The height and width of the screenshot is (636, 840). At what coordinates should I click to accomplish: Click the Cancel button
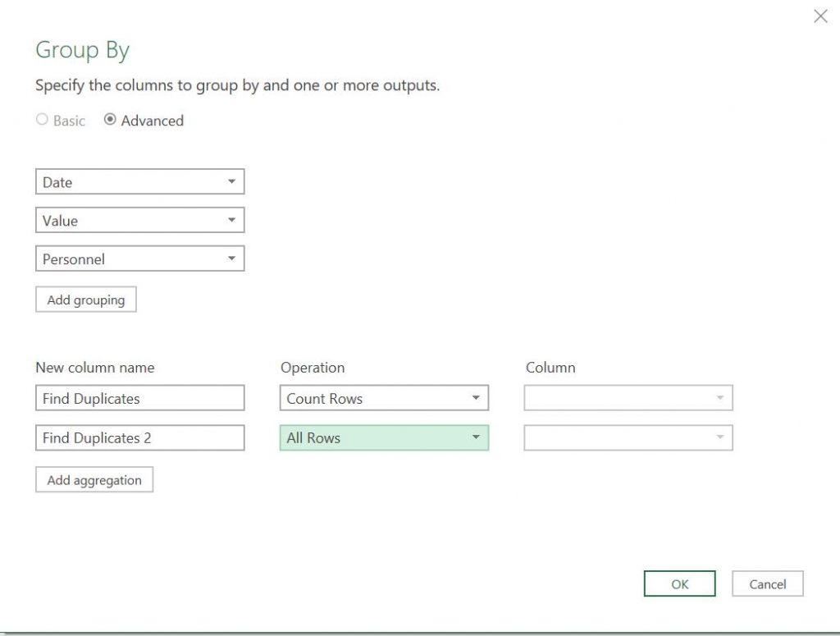768,584
